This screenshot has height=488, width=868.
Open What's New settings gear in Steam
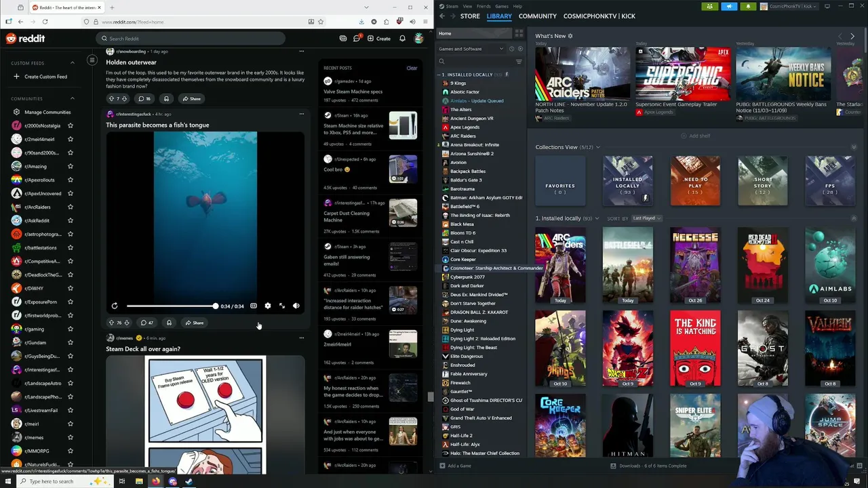(x=570, y=36)
